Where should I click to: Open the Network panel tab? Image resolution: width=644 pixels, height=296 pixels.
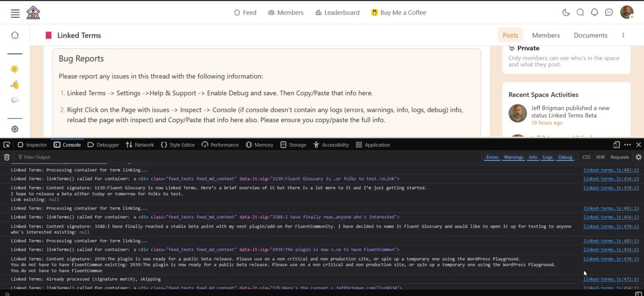coord(140,145)
